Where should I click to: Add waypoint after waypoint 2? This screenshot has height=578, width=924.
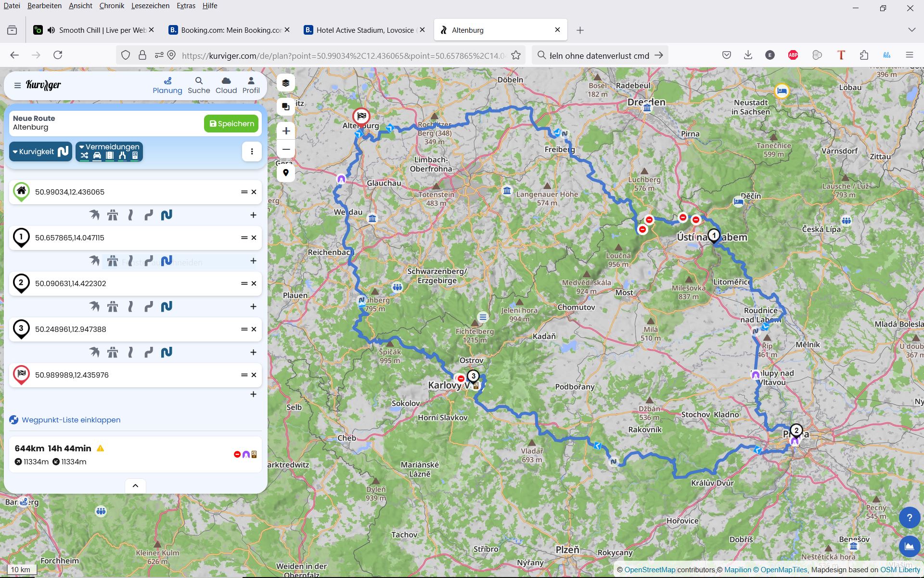click(253, 306)
